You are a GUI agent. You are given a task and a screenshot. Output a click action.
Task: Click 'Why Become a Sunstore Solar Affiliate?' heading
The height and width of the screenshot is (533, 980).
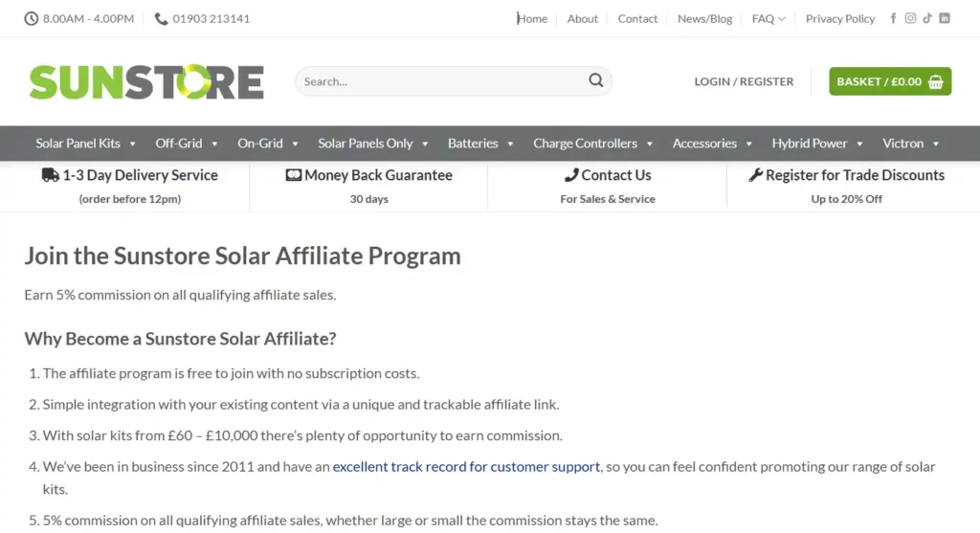[x=180, y=338]
